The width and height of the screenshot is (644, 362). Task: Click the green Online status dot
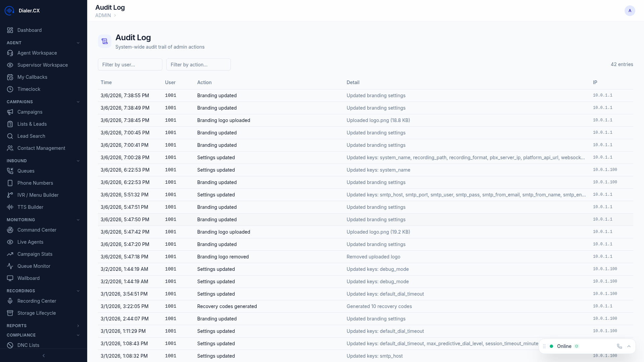(551, 346)
